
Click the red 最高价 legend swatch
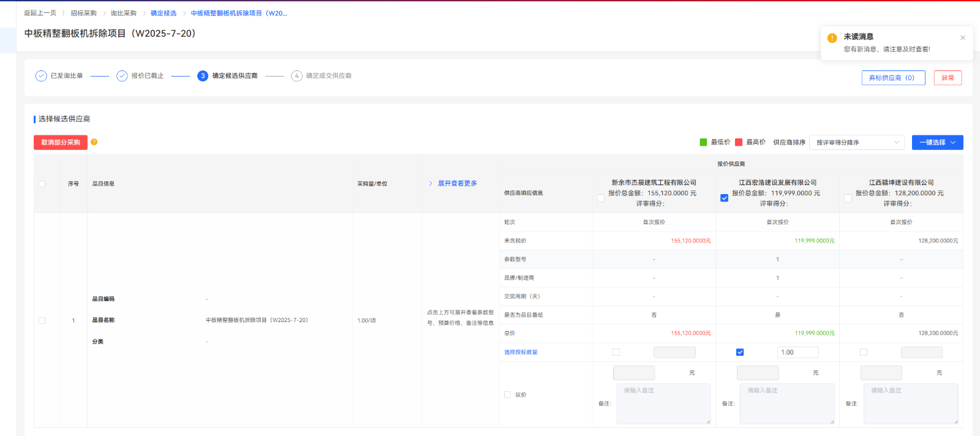(739, 142)
